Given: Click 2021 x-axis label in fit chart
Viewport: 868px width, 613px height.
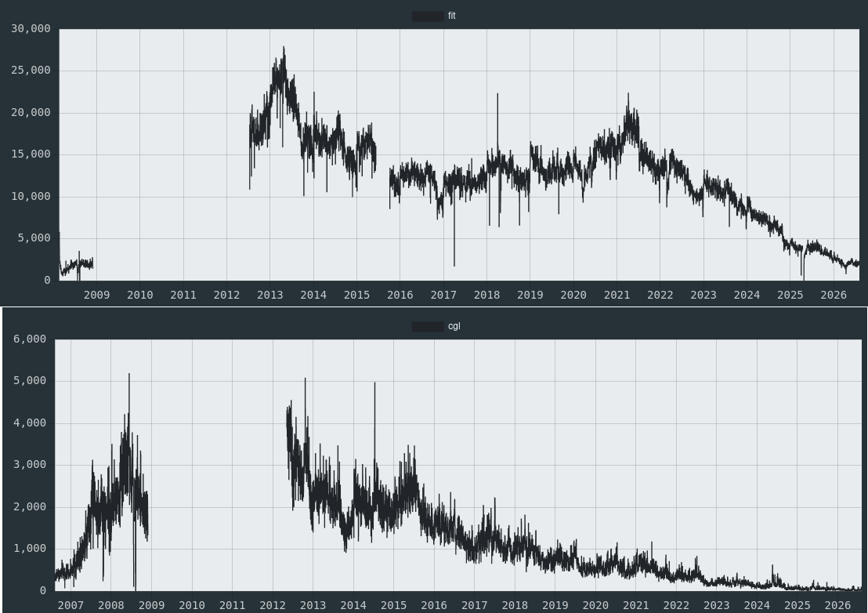Looking at the screenshot, I should [x=617, y=296].
